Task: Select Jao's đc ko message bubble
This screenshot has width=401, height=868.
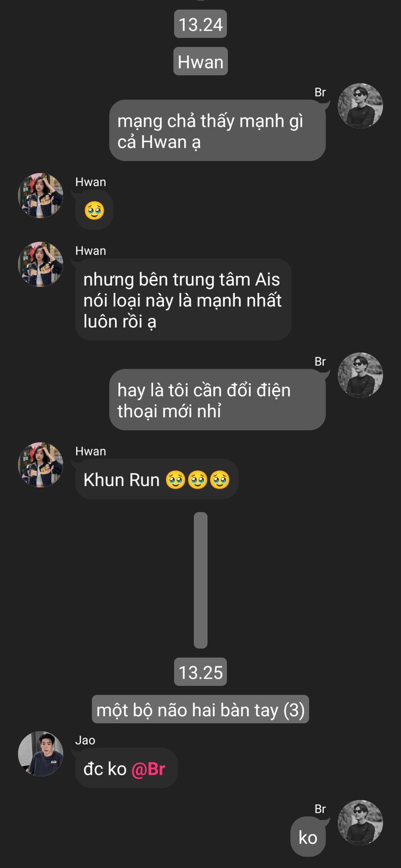Action: (x=126, y=768)
